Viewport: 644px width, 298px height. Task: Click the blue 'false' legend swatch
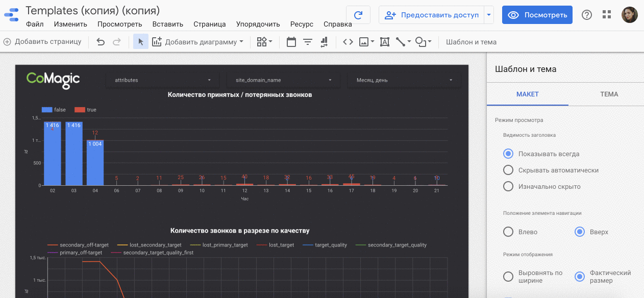coord(47,110)
